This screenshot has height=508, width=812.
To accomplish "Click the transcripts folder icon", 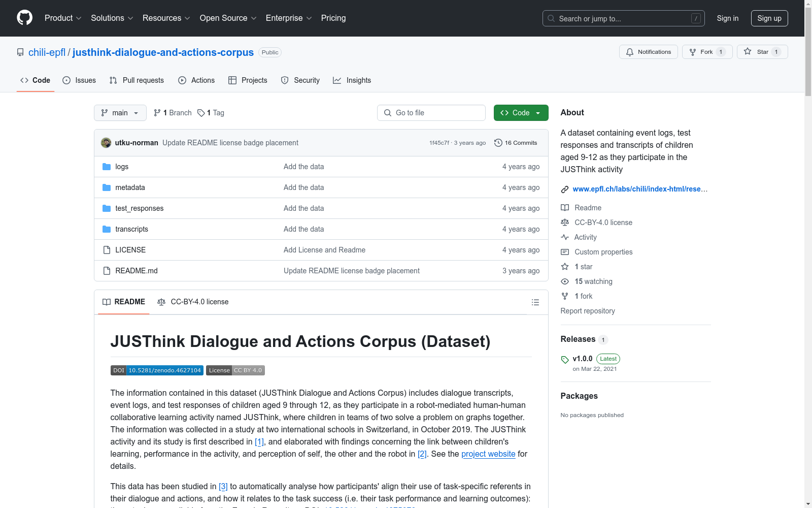I will 107,229.
